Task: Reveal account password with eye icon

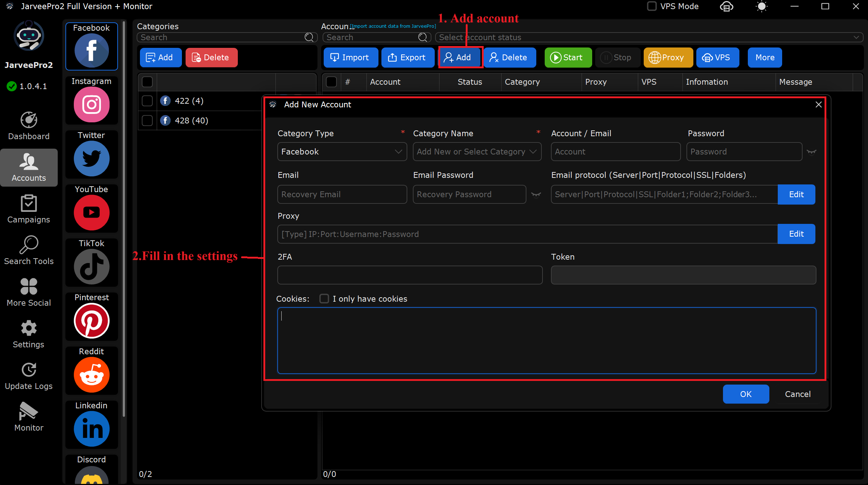Action: (x=811, y=152)
